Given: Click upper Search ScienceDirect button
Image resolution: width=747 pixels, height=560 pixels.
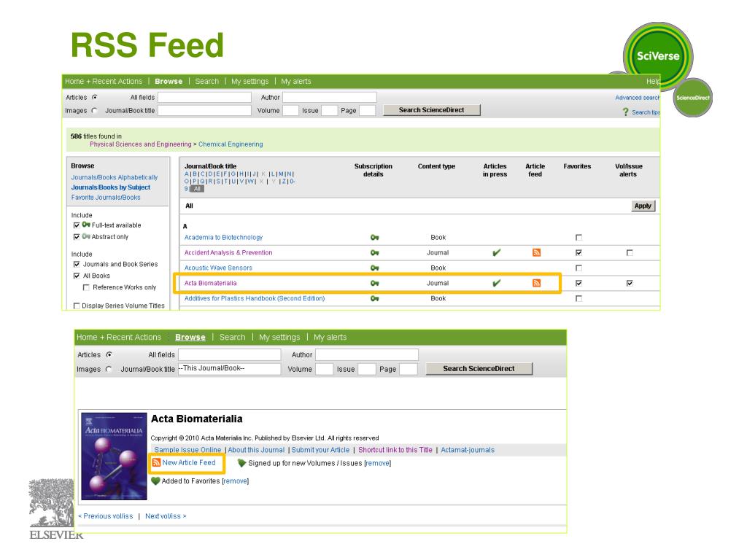Looking at the screenshot, I should (x=431, y=110).
